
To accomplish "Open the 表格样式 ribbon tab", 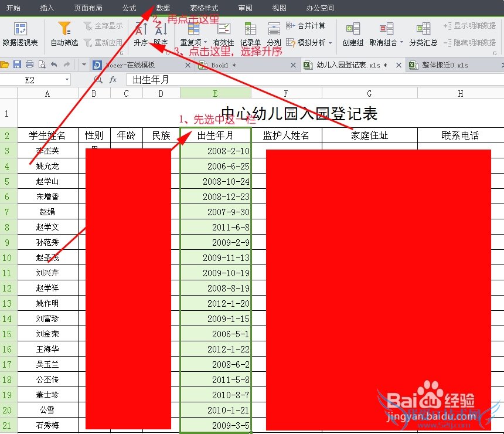I will tap(204, 8).
